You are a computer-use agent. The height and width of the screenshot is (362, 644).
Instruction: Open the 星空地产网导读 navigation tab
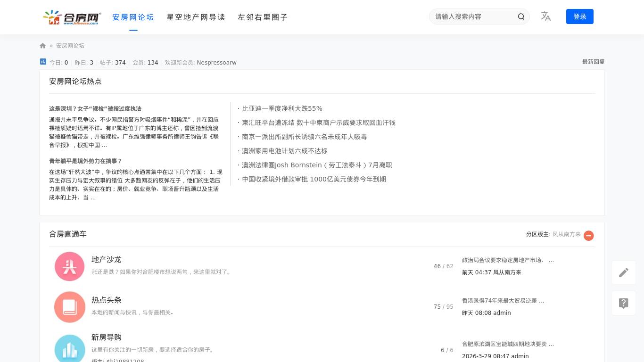196,17
